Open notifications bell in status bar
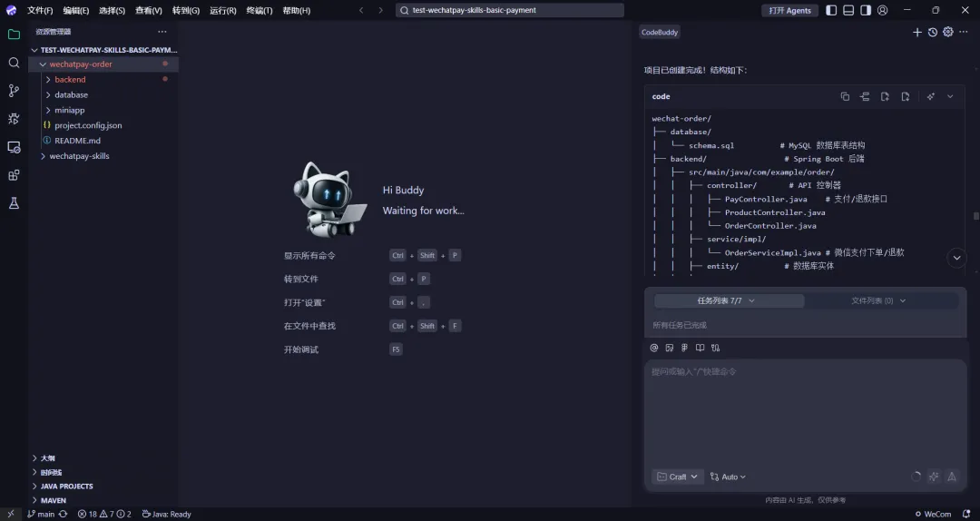This screenshot has height=521, width=980. coord(966,514)
